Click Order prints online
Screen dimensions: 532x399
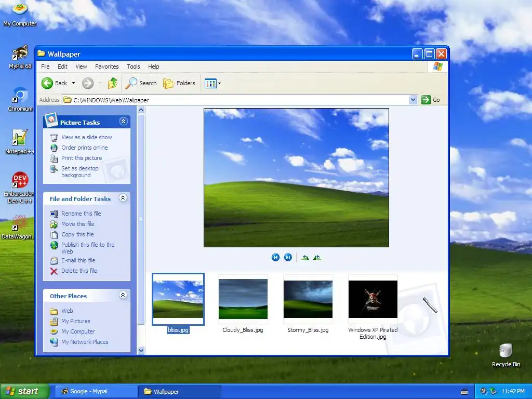85,148
